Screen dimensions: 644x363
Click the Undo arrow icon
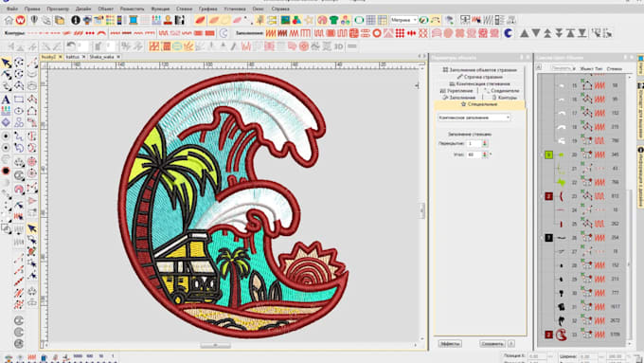(71, 45)
